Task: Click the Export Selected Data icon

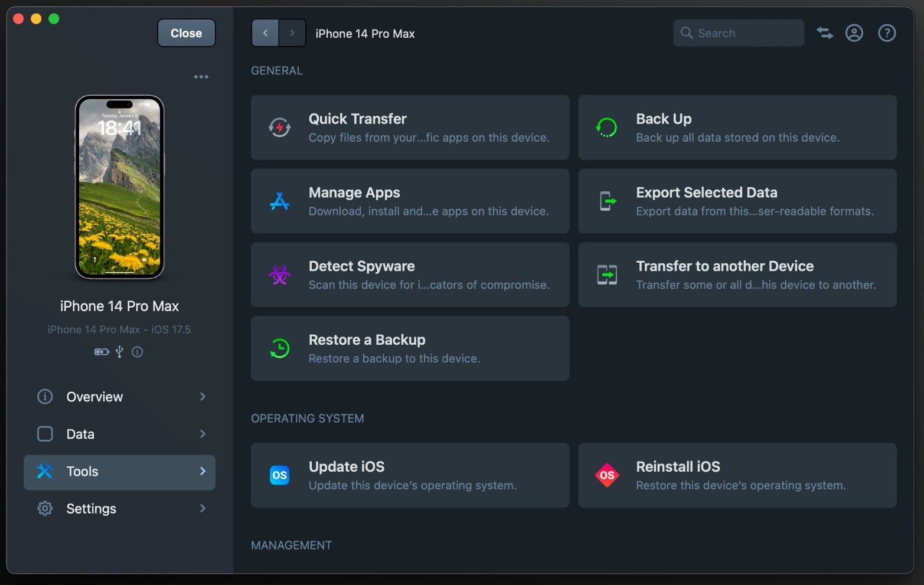Action: coord(607,201)
